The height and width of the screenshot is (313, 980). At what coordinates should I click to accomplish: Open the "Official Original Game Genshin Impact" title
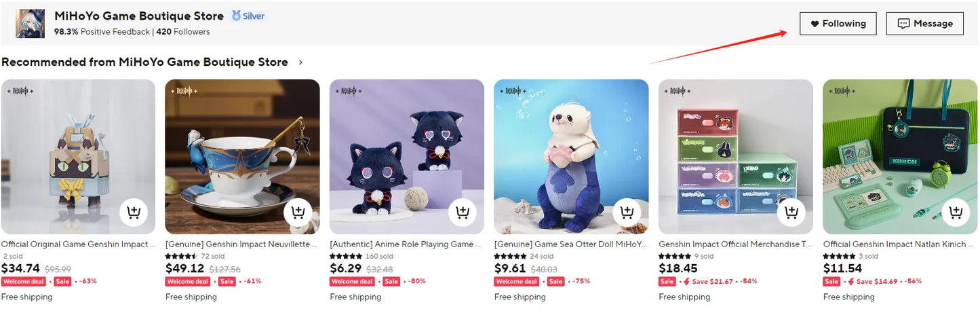click(x=78, y=244)
